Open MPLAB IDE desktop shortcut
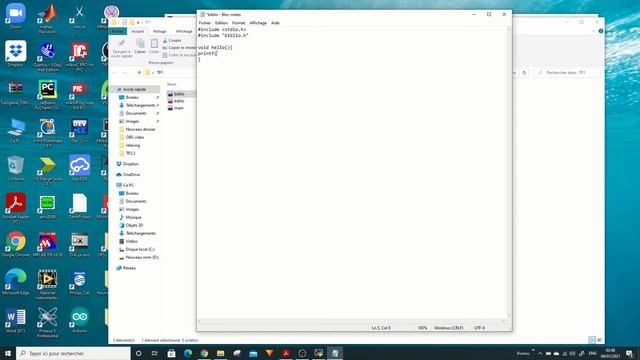The image size is (640, 360). (47, 244)
